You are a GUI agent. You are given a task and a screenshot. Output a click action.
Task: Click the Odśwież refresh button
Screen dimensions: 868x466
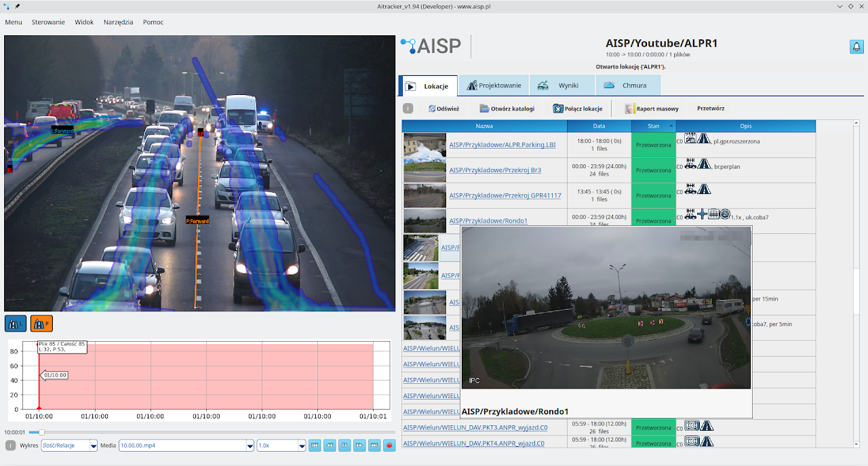[x=443, y=109]
